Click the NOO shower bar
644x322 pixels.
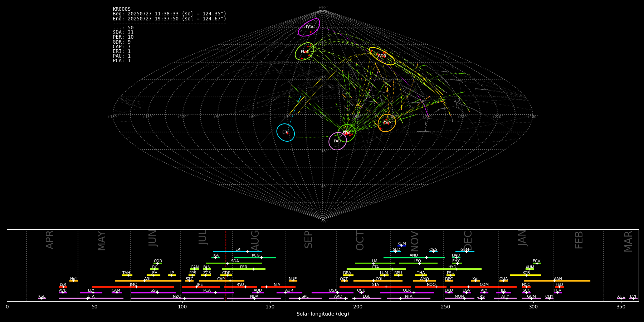point(431,287)
